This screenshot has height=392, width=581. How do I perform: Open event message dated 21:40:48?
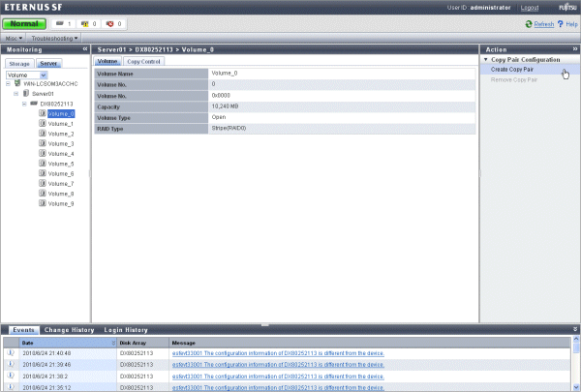278,353
